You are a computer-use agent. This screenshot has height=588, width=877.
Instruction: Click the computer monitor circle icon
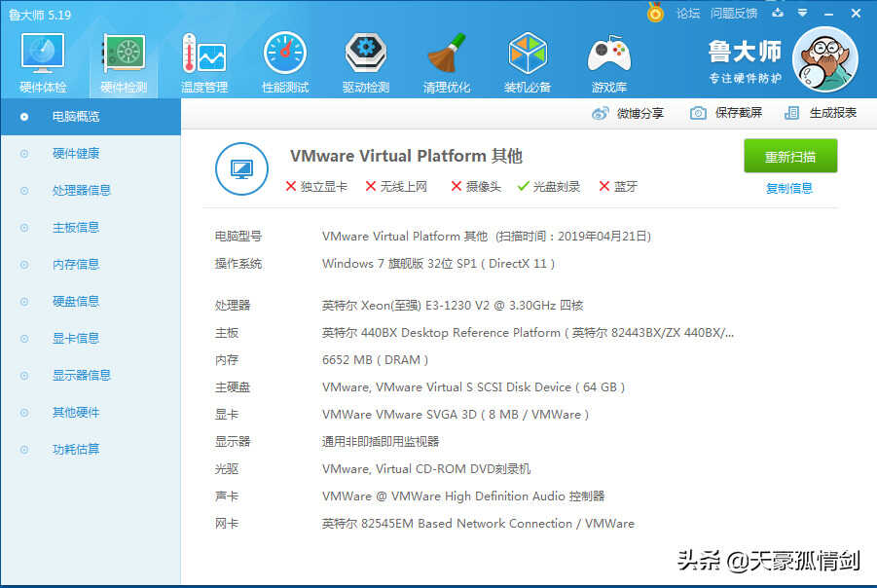241,168
